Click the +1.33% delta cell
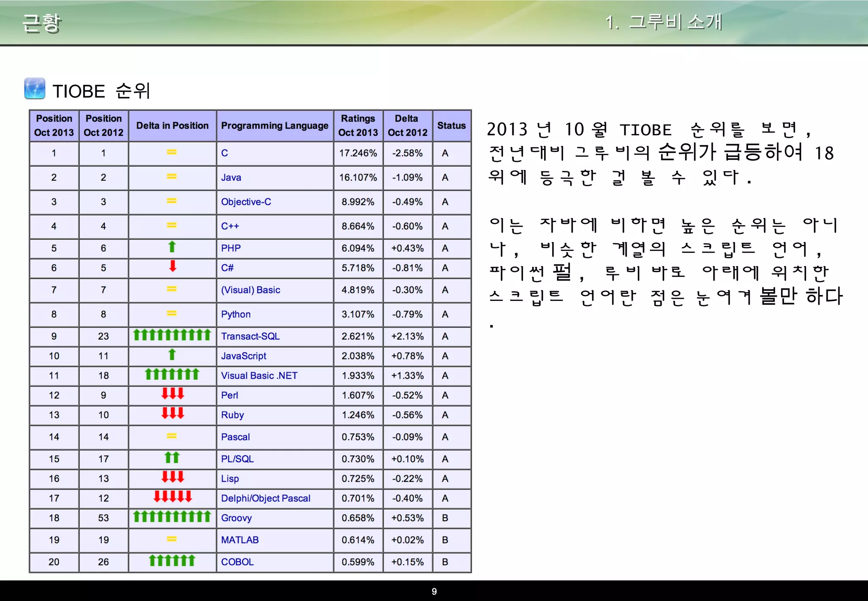Image resolution: width=868 pixels, height=601 pixels. point(408,376)
